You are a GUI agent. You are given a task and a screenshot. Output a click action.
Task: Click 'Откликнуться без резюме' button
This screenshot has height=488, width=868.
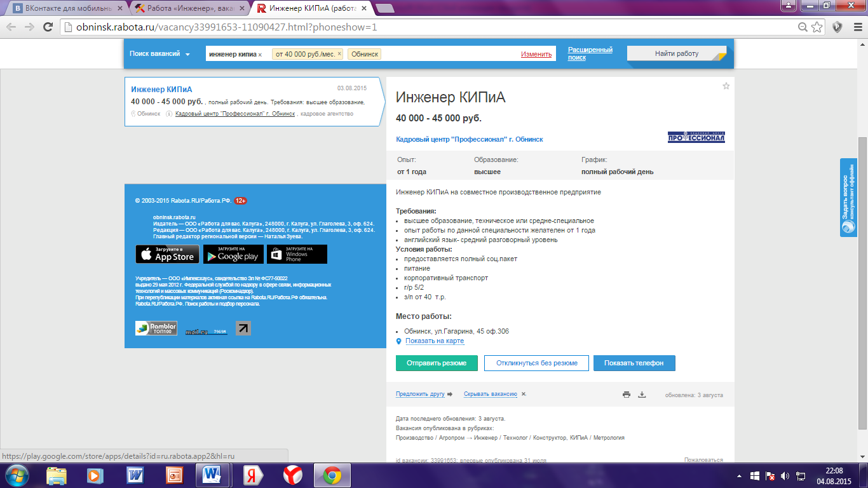[536, 363]
